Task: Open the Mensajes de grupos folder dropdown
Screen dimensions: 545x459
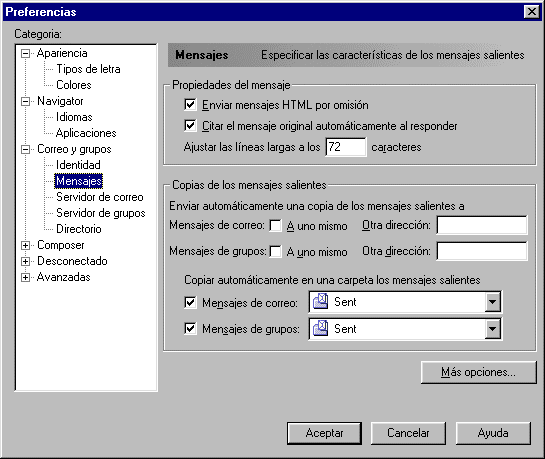Action: tap(493, 328)
